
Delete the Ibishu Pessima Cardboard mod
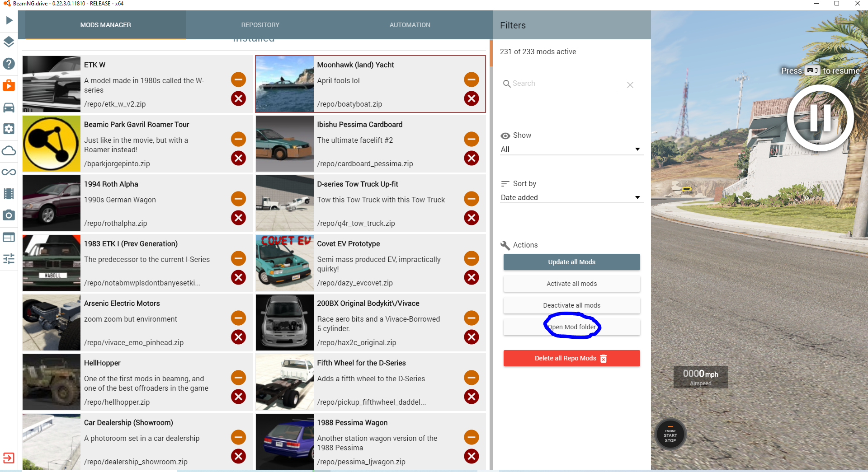[x=472, y=158]
